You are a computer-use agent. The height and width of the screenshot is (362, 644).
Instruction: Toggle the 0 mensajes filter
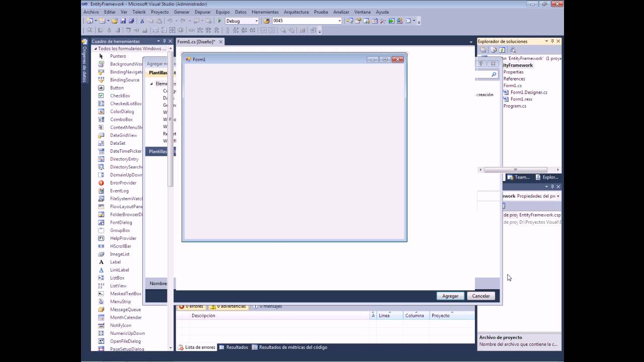pos(267,306)
